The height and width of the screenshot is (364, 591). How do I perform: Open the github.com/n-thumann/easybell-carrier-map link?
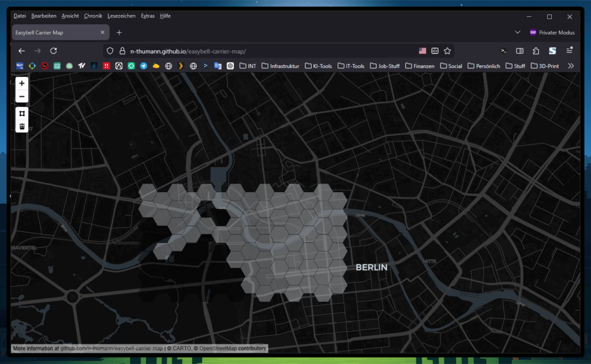(x=111, y=348)
